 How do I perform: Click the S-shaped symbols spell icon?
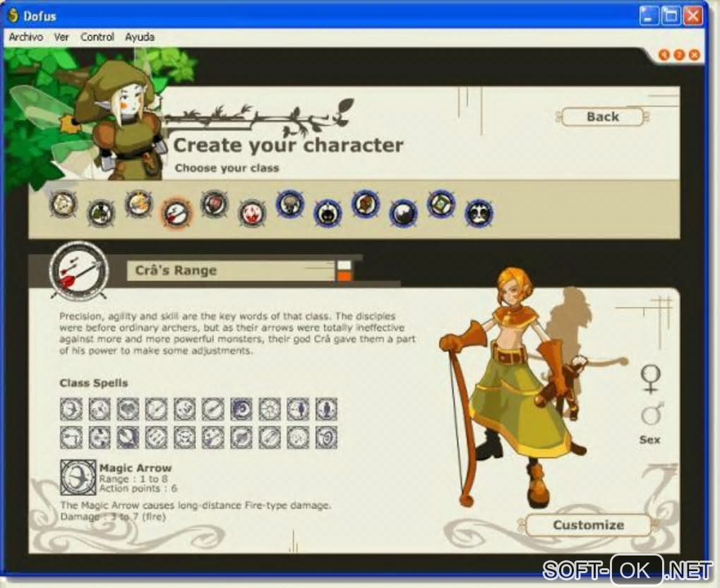[185, 409]
